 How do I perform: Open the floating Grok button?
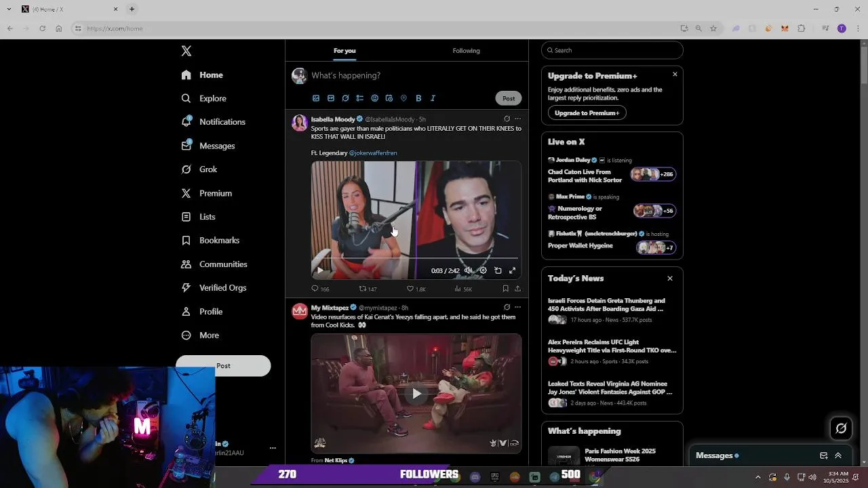click(x=841, y=428)
